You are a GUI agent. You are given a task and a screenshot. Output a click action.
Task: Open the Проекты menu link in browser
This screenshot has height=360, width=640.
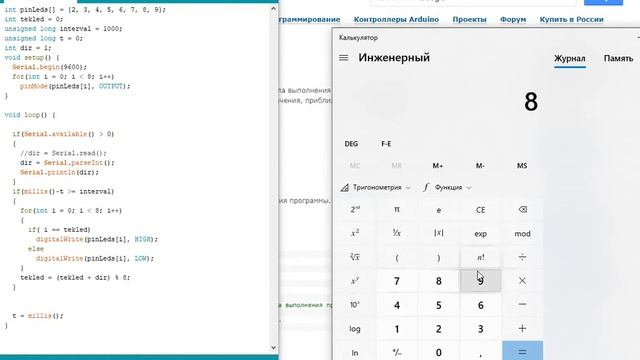469,19
